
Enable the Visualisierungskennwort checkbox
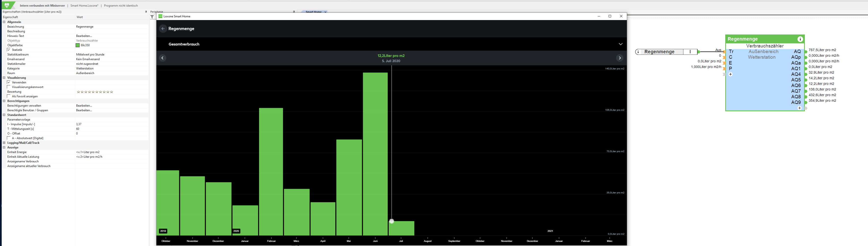click(9, 87)
